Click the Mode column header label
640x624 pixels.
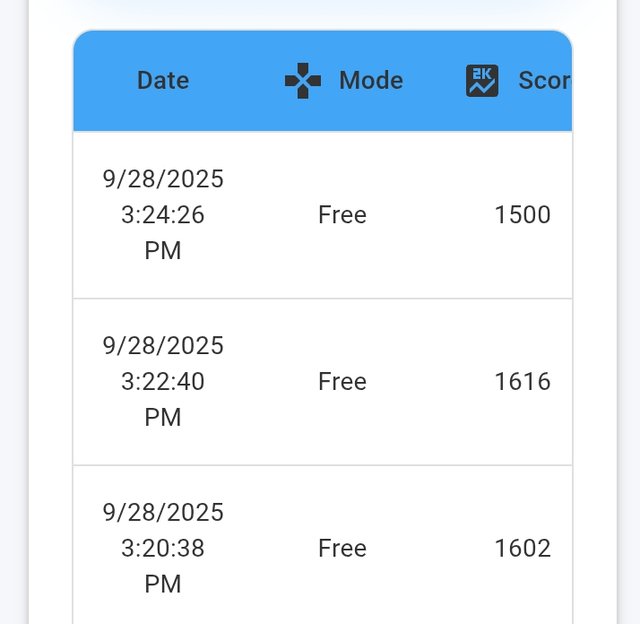point(371,81)
